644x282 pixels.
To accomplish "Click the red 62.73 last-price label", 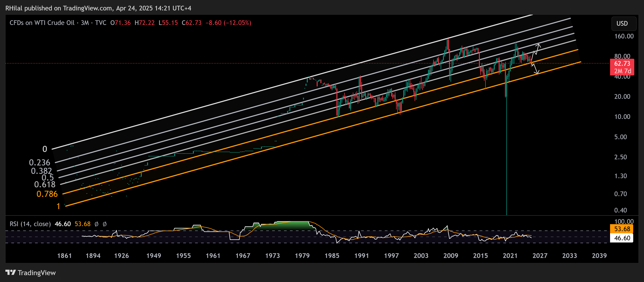I will (x=622, y=64).
